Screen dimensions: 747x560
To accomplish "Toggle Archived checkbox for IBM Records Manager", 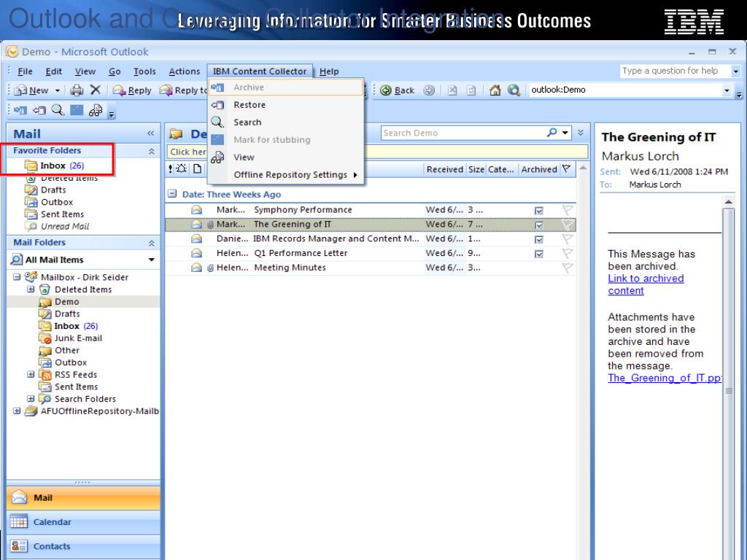I will pyautogui.click(x=539, y=239).
